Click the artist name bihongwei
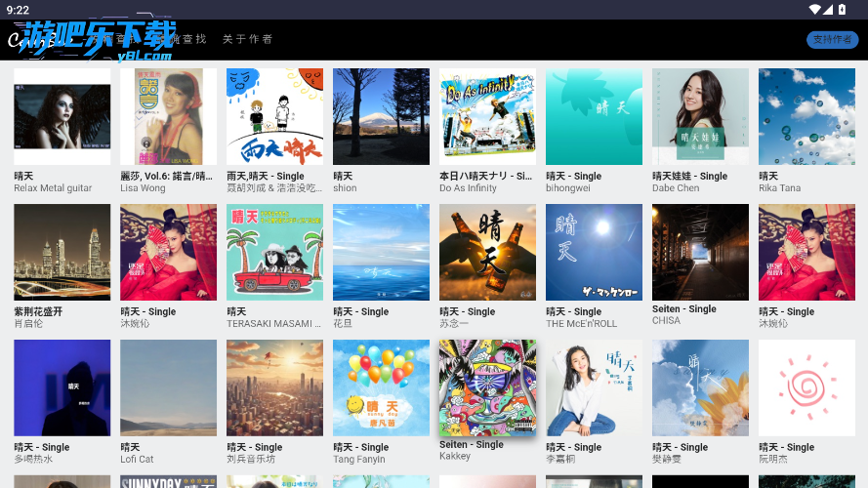Image resolution: width=868 pixels, height=488 pixels. (568, 188)
